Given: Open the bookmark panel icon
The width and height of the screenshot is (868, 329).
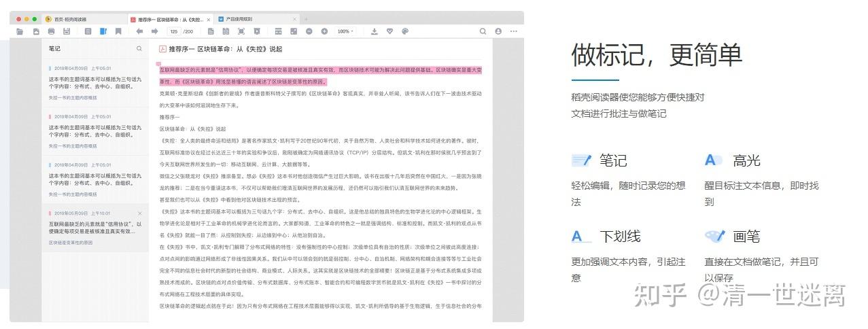Looking at the screenshot, I should pyautogui.click(x=118, y=31).
